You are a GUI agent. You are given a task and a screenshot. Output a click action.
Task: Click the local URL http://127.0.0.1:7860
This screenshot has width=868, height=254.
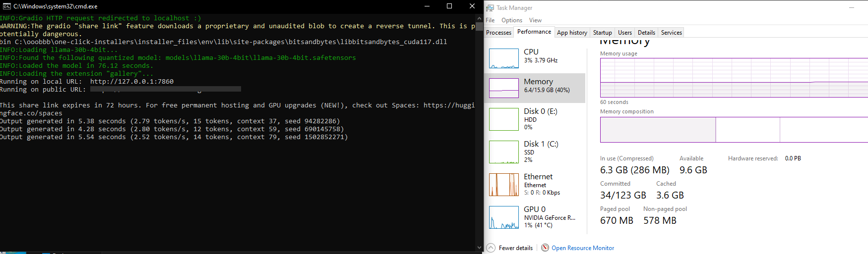pos(132,82)
